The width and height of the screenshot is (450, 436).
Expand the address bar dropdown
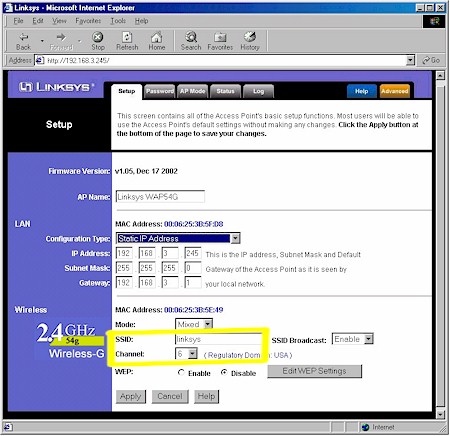point(410,60)
